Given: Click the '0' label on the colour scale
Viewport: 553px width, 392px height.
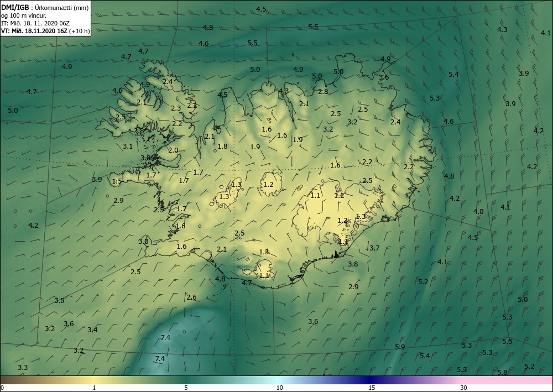Looking at the screenshot, I should [2, 388].
